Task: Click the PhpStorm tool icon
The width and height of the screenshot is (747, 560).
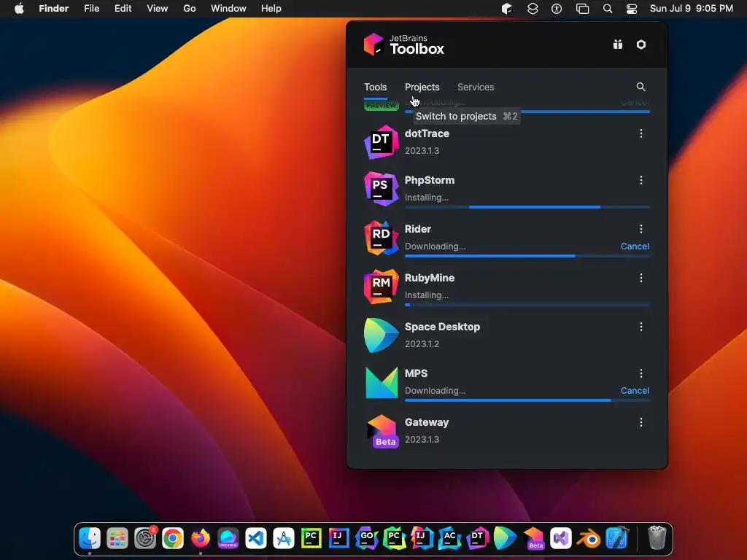Action: pos(381,189)
